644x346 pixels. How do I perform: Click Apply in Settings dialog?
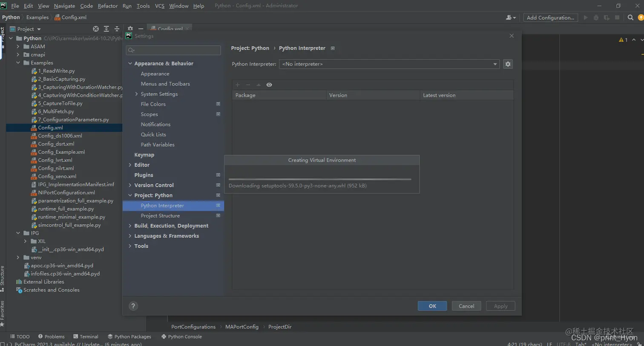tap(500, 306)
